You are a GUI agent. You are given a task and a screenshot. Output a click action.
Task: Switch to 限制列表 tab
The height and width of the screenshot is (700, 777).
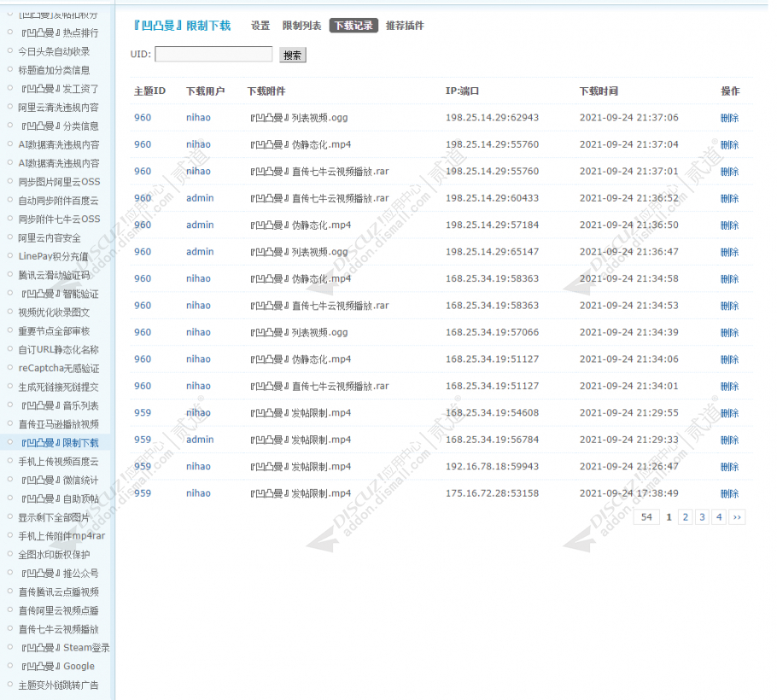click(301, 26)
